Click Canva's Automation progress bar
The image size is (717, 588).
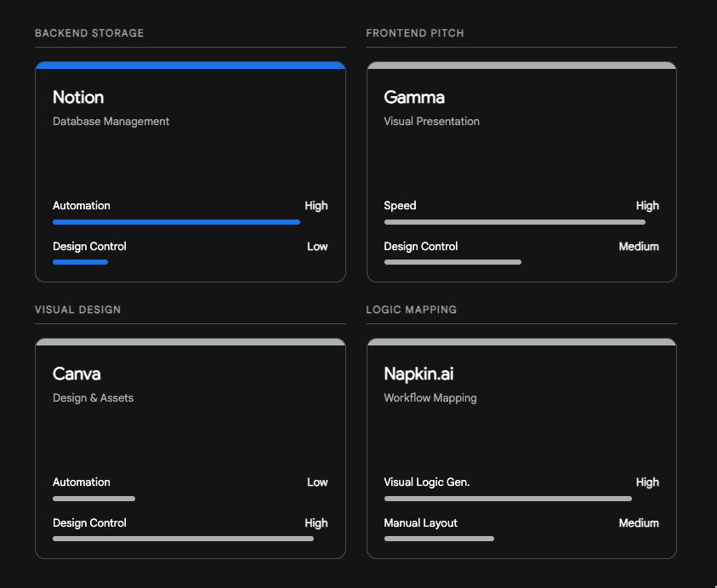94,499
